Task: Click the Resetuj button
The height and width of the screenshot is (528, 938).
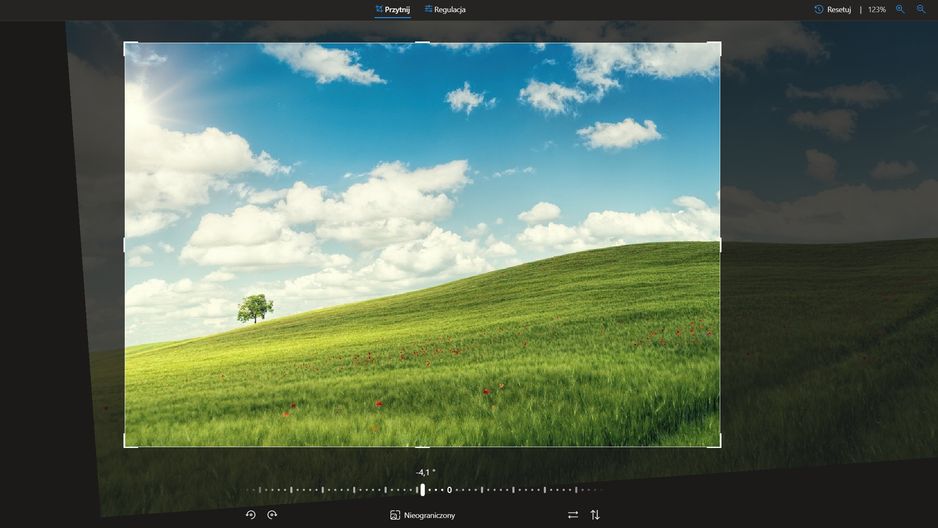Action: [833, 9]
